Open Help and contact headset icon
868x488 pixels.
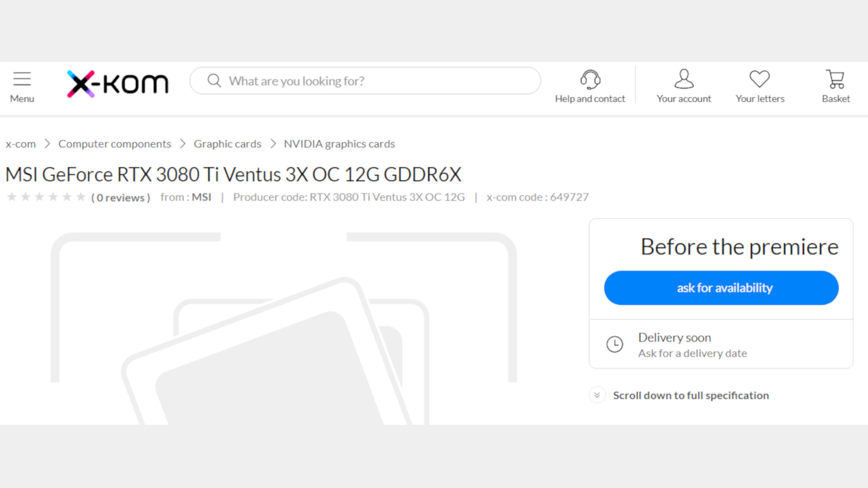[590, 80]
